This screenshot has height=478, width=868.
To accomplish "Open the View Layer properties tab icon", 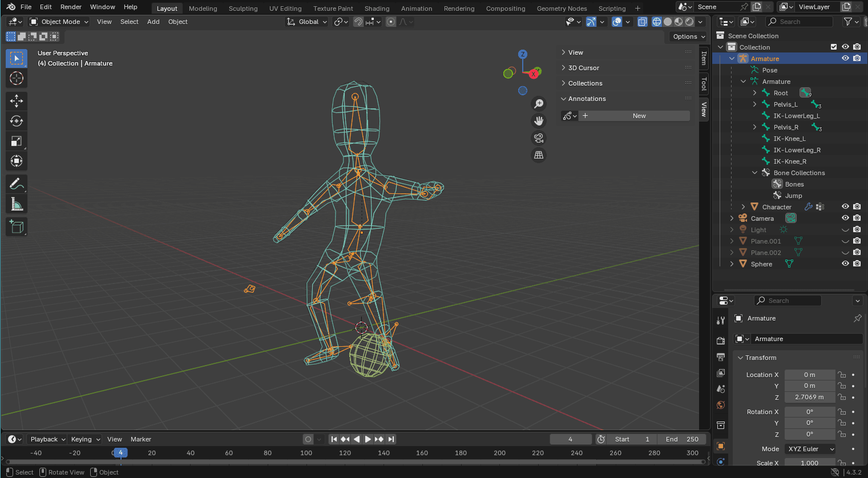I will pyautogui.click(x=721, y=372).
